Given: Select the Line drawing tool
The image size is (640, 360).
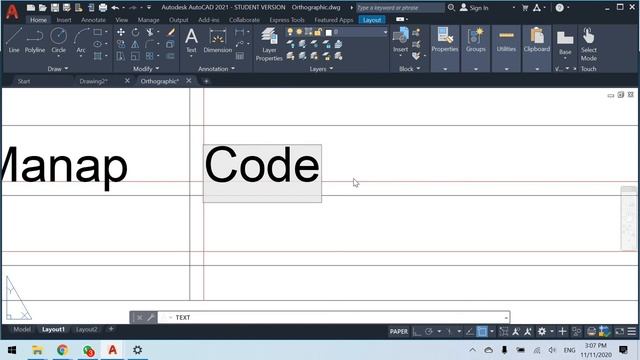Looking at the screenshot, I should [x=13, y=40].
